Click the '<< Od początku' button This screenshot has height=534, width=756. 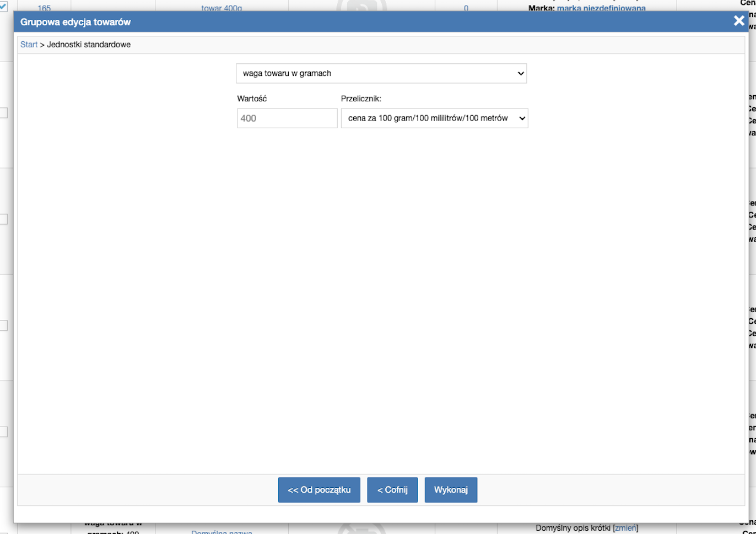(319, 490)
